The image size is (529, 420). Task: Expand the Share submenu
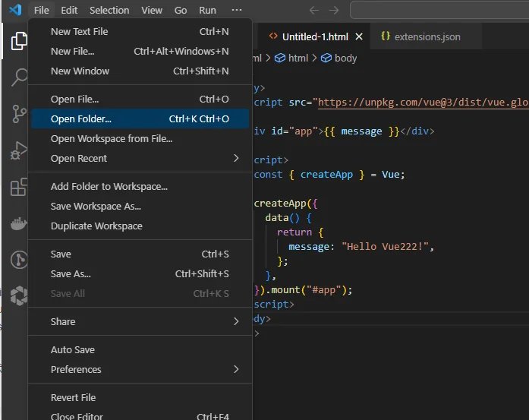pyautogui.click(x=140, y=321)
